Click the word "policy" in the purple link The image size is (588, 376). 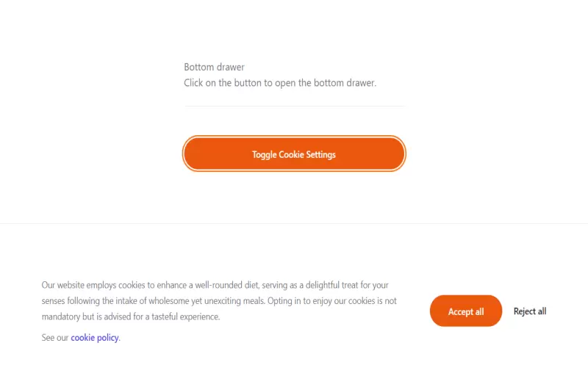[107, 338]
